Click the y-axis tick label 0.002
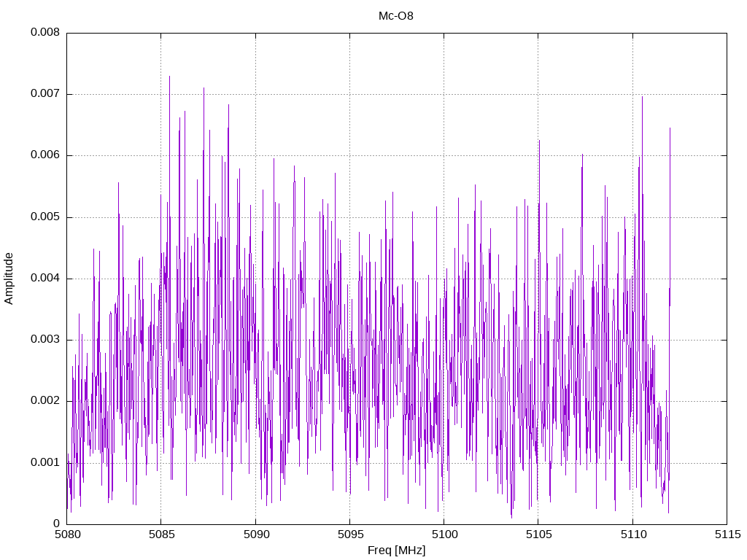This screenshot has width=747, height=560. (x=45, y=400)
